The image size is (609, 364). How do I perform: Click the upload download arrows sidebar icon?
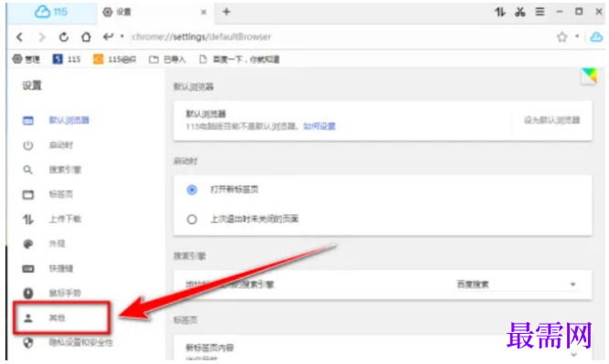(x=28, y=219)
